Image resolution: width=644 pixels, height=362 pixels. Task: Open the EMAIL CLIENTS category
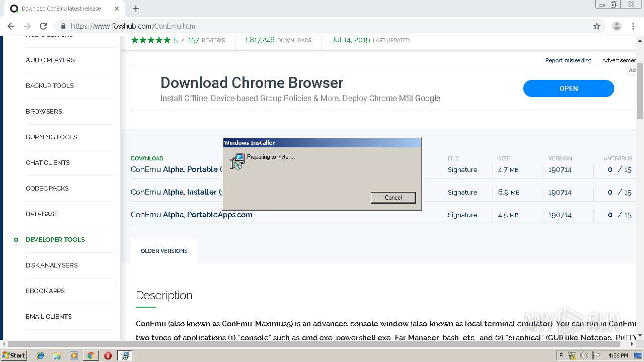click(49, 316)
